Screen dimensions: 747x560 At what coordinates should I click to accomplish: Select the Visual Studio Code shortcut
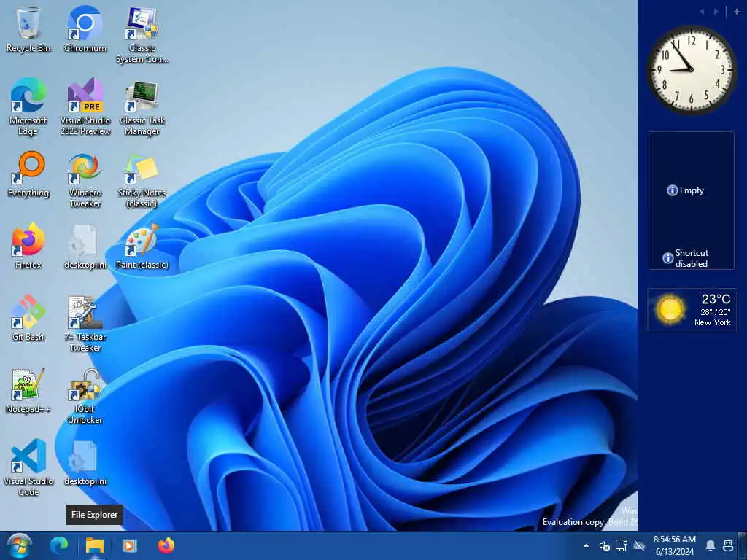[28, 468]
